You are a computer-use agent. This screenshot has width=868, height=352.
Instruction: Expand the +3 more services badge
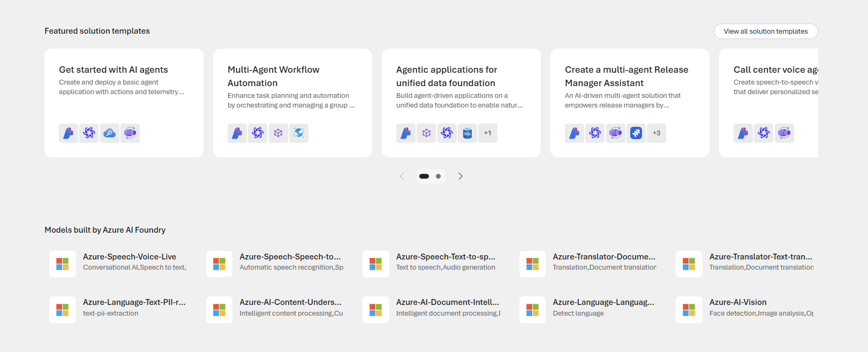coord(656,133)
